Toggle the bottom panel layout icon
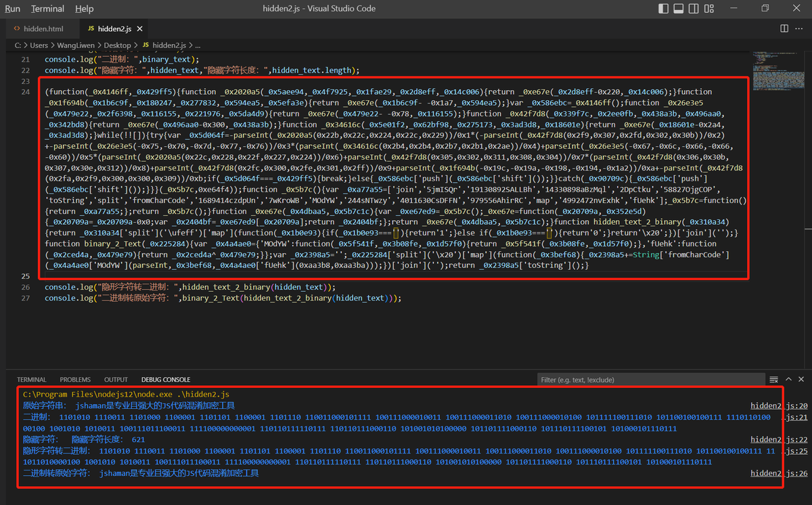 679,9
